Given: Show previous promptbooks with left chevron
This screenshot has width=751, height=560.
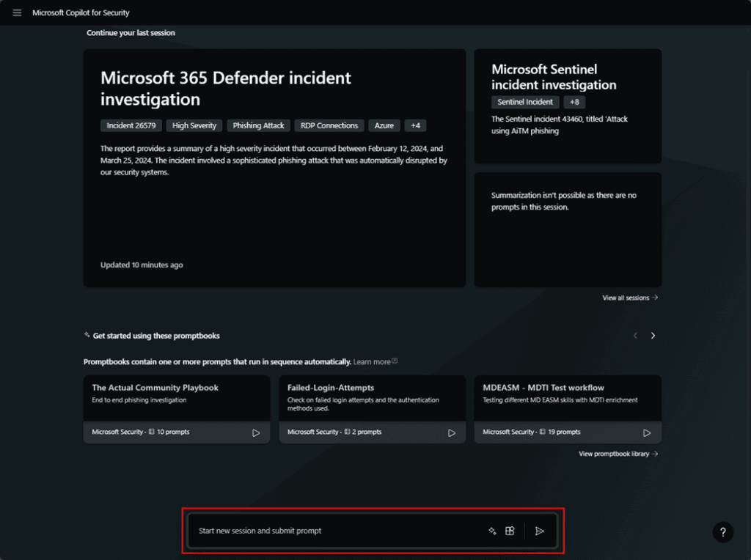Looking at the screenshot, I should click(x=636, y=336).
